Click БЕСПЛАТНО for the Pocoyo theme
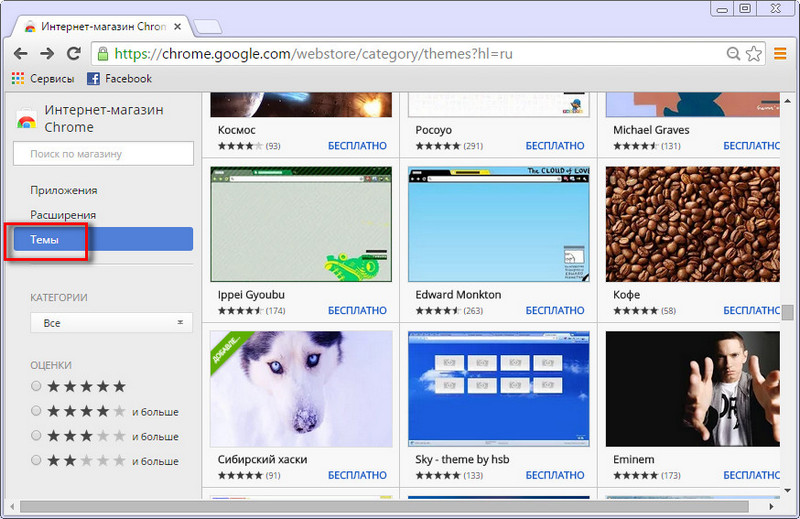This screenshot has width=800, height=519. [555, 146]
